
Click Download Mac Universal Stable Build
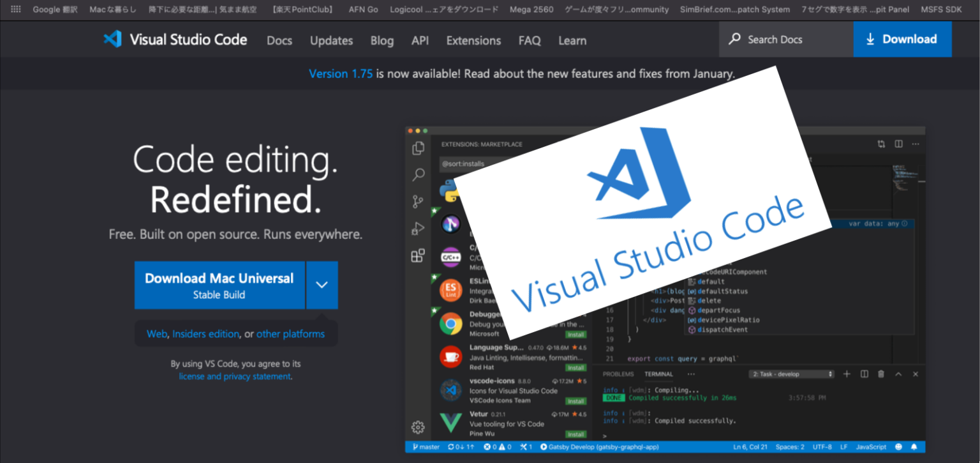coord(219,285)
